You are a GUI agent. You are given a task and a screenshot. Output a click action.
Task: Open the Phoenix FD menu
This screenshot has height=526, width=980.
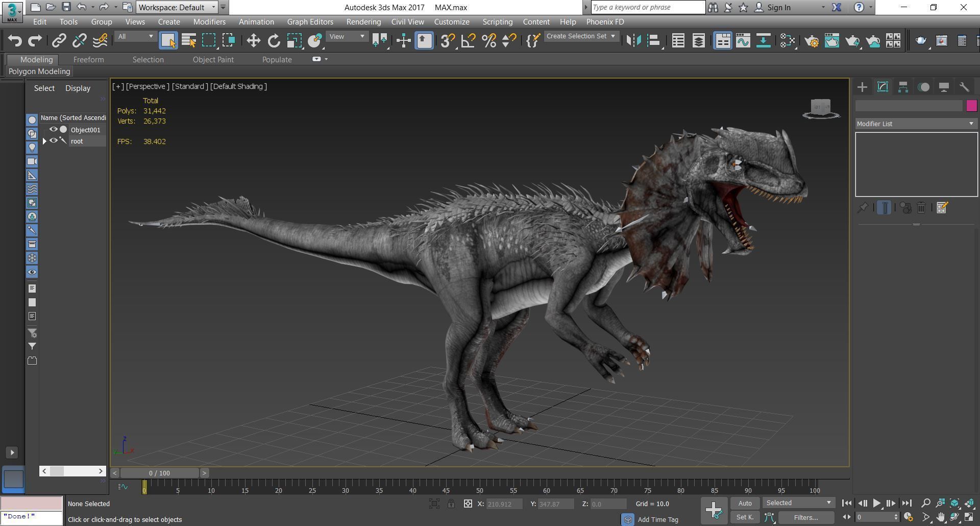(x=605, y=22)
